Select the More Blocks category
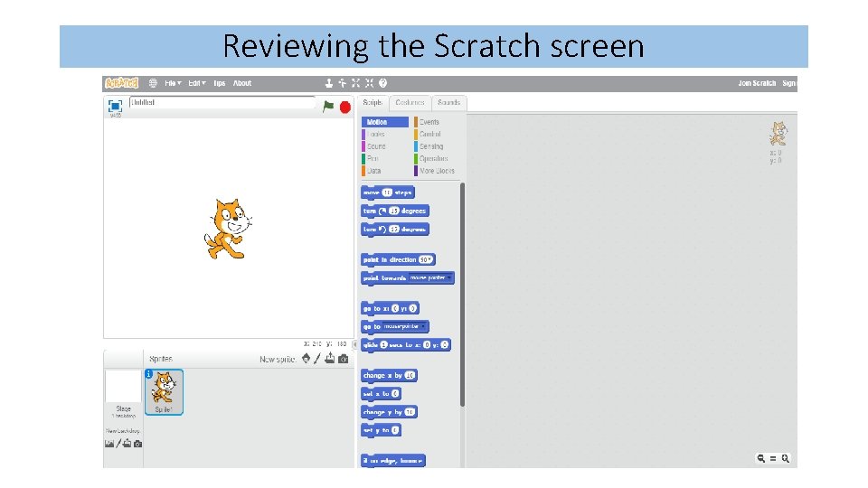Screen dimensions: 868x488 click(x=436, y=171)
